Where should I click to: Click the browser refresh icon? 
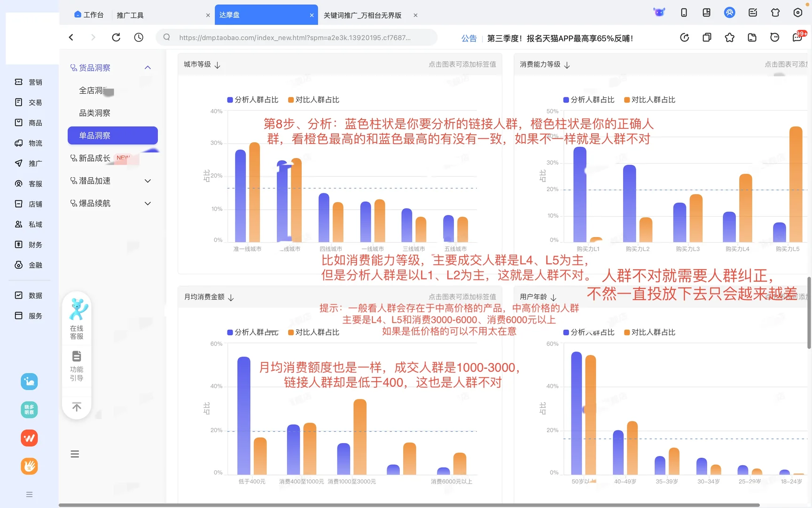tap(116, 37)
